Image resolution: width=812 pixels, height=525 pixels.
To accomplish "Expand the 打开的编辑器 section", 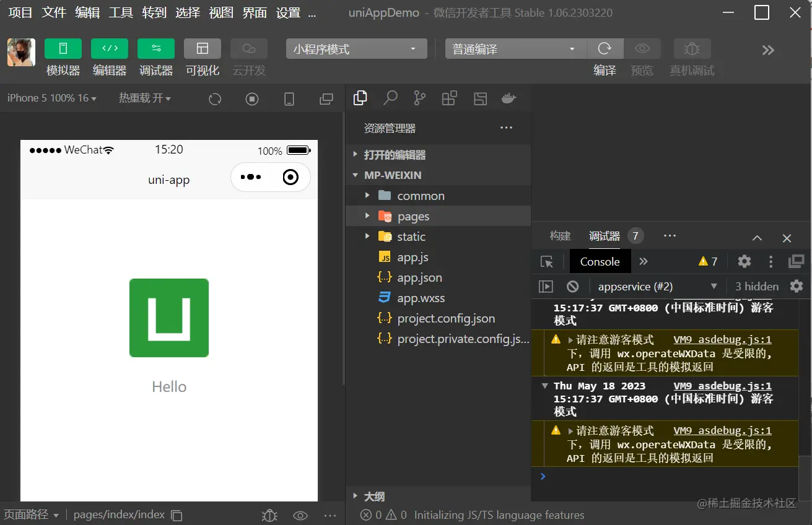I will (438, 155).
